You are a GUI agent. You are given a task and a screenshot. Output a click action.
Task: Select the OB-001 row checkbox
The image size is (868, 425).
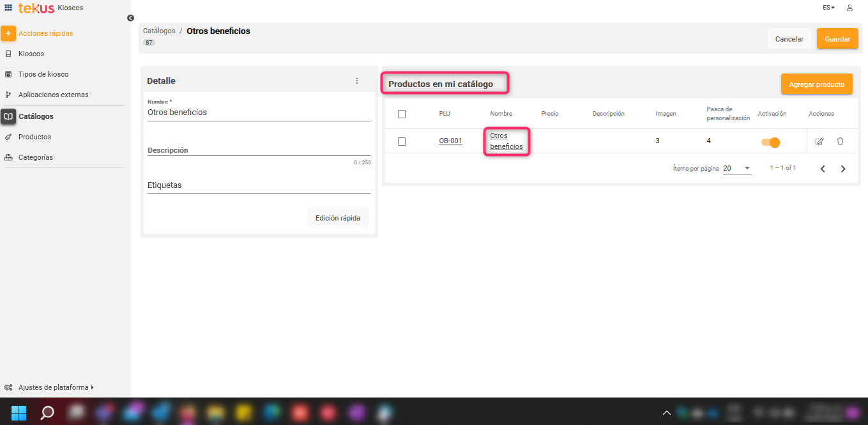pos(402,141)
